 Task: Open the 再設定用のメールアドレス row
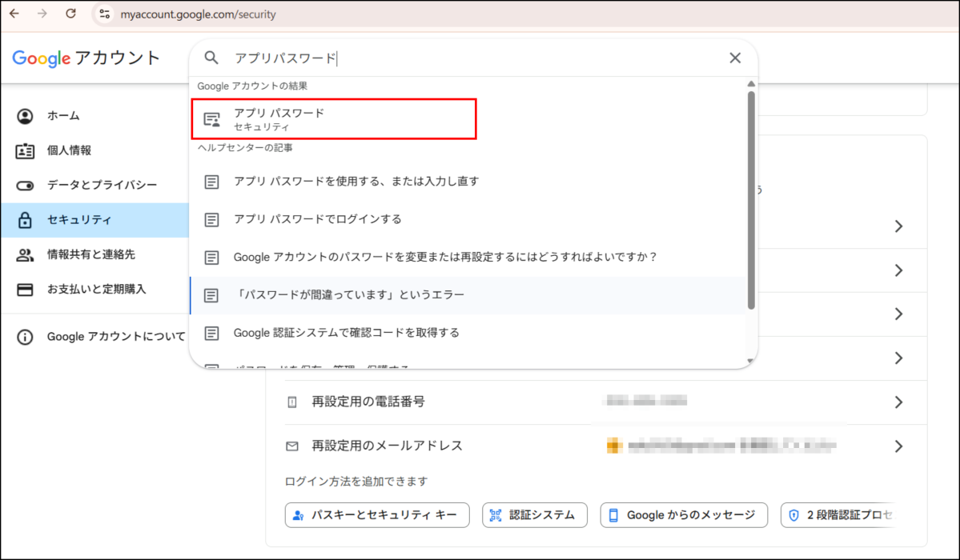(x=605, y=446)
